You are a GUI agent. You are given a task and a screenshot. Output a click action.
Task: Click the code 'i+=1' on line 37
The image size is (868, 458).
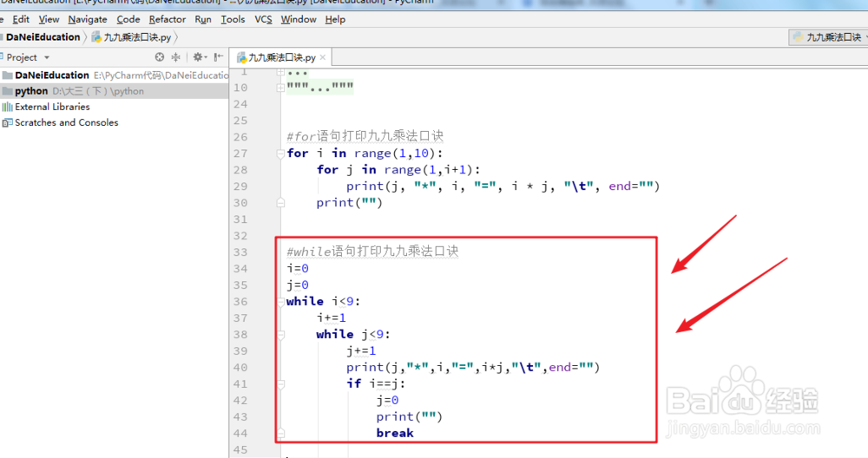332,318
